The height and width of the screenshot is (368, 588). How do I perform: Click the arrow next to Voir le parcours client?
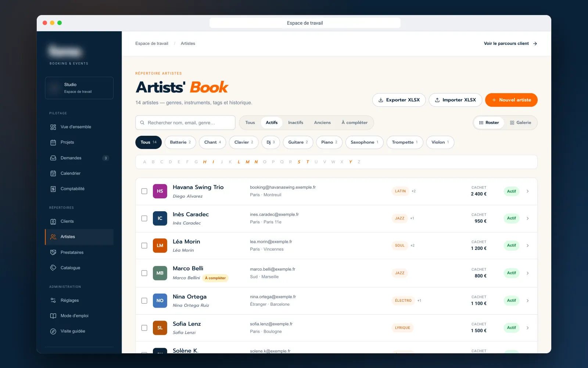point(535,43)
